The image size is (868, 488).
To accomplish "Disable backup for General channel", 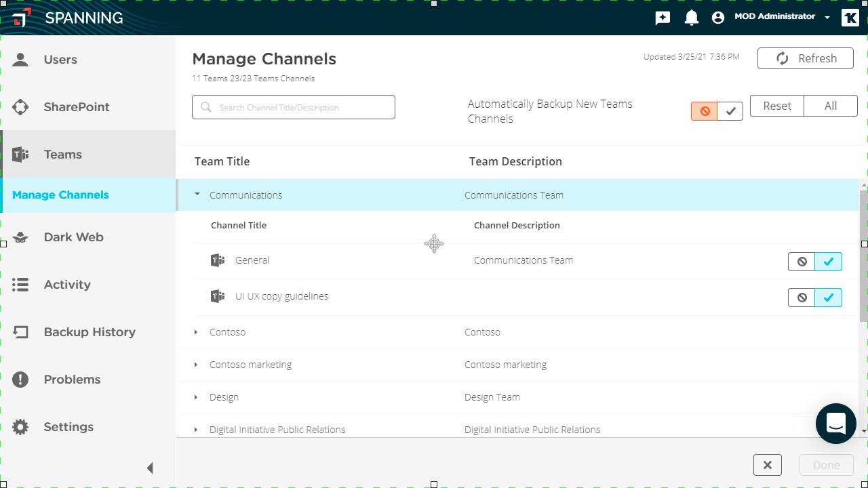I will (802, 262).
